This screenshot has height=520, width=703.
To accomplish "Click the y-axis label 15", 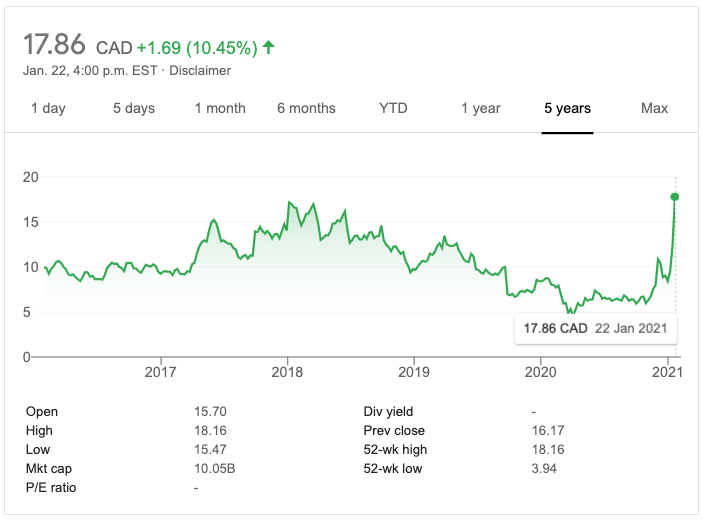I will pyautogui.click(x=30, y=222).
